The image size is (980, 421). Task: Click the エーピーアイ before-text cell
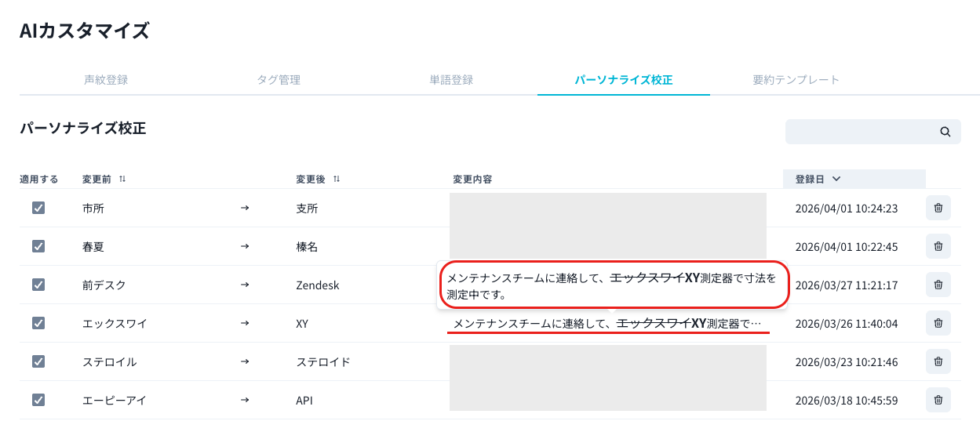(x=115, y=400)
